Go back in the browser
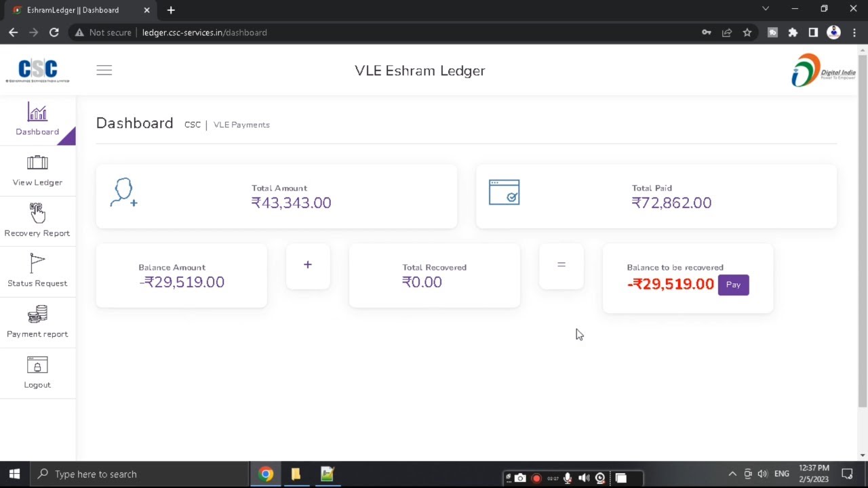 coord(14,33)
